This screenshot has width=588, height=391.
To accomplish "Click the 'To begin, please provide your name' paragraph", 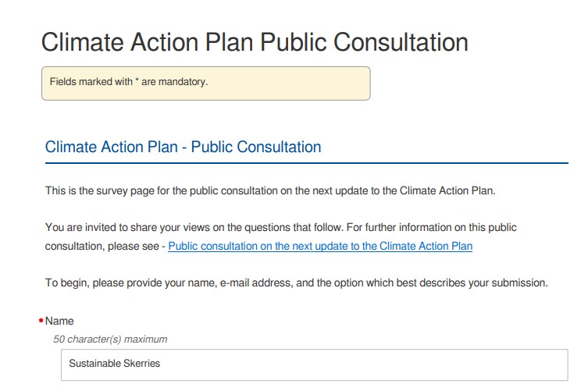I will click(x=296, y=283).
